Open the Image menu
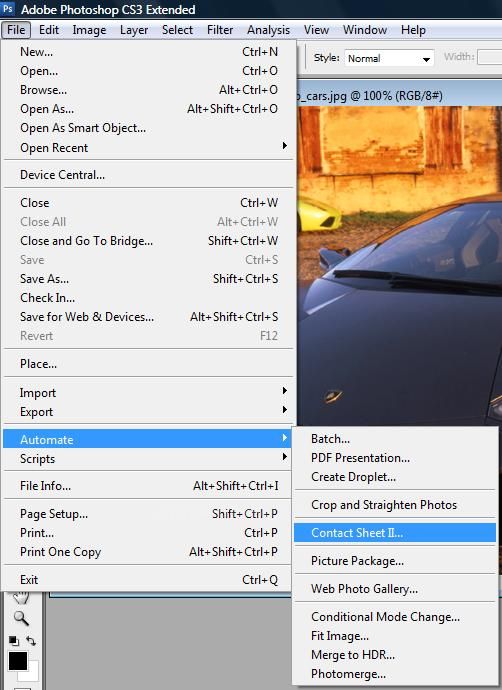Screen dimensions: 502x690 click(89, 30)
